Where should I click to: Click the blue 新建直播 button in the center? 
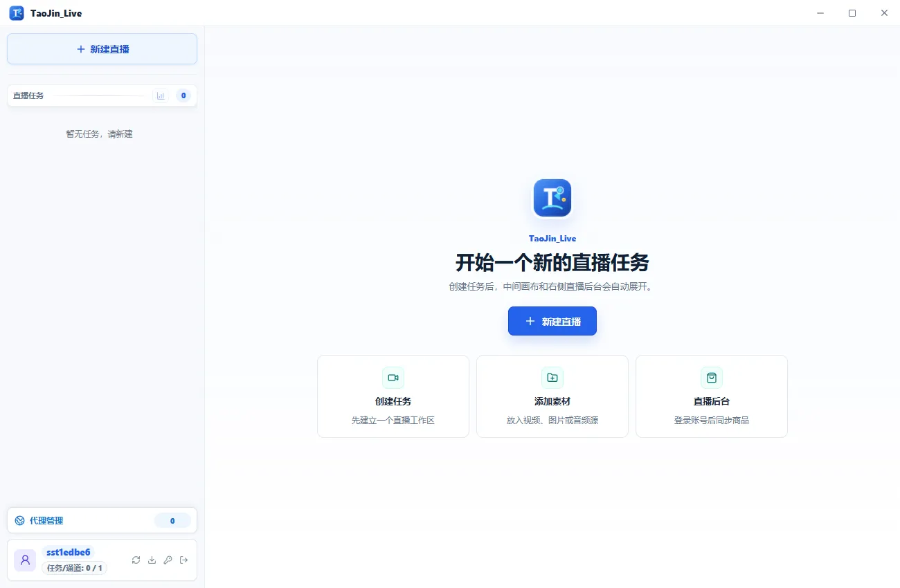[552, 321]
